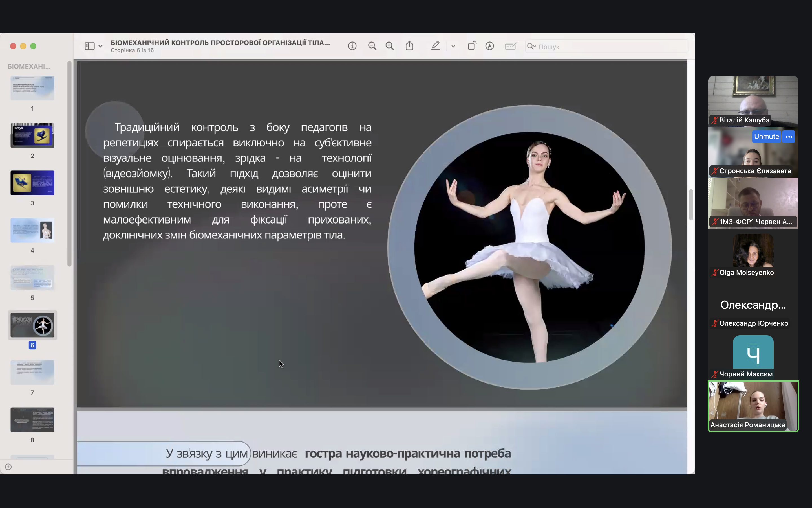The image size is (812, 508).
Task: Click the green full screen button
Action: point(33,46)
